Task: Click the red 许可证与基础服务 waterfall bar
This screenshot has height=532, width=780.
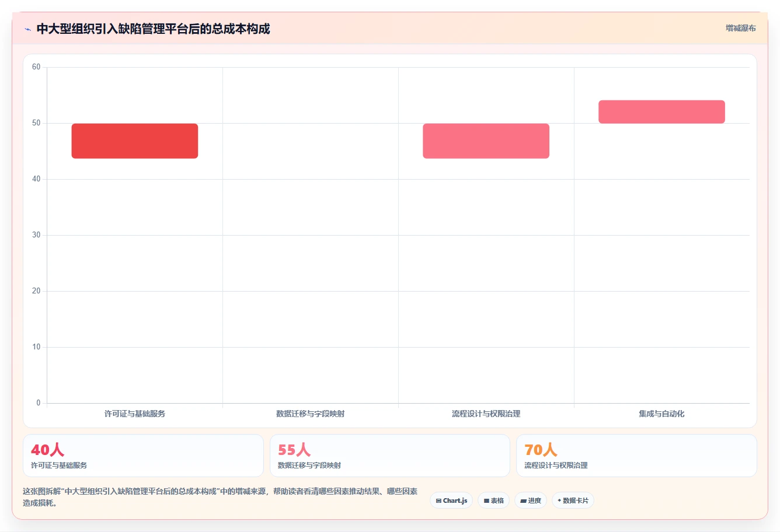Action: tap(135, 141)
